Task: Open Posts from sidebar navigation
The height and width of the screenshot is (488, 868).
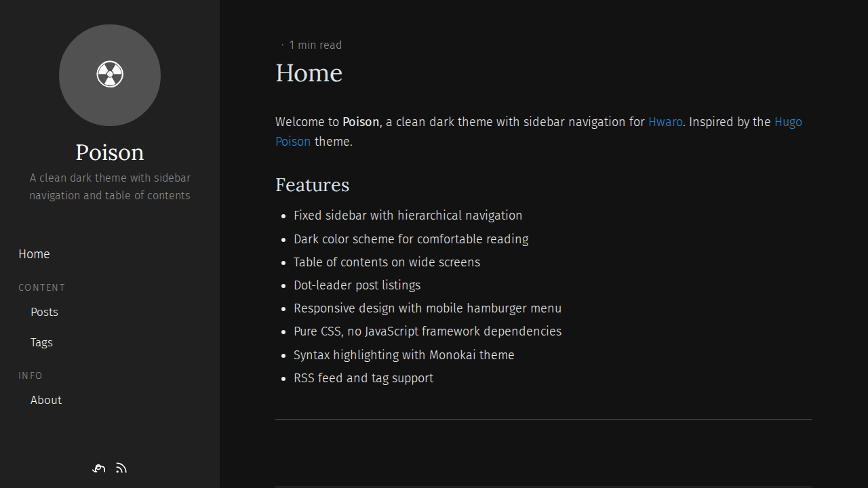Action: point(44,312)
